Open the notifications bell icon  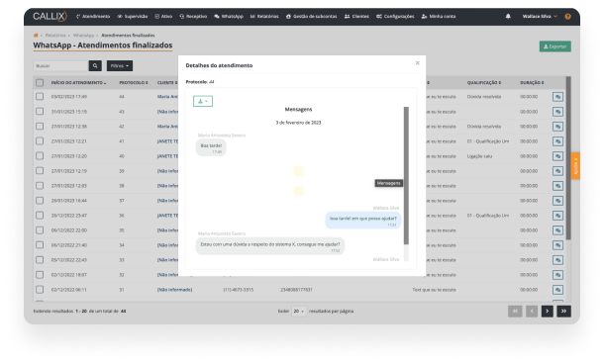tap(508, 16)
